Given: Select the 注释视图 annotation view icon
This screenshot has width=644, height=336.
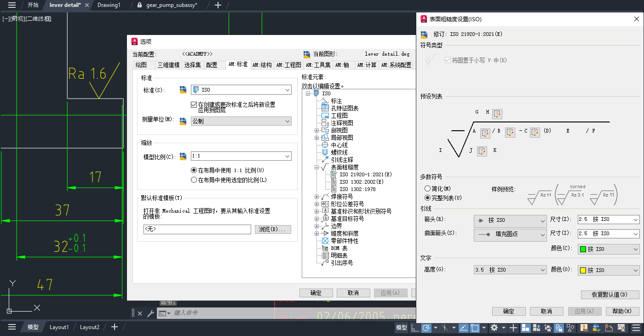Looking at the screenshot, I should (325, 123).
